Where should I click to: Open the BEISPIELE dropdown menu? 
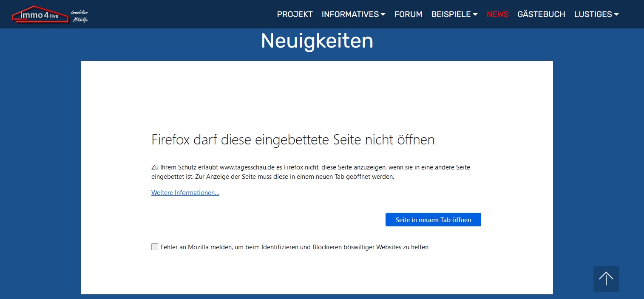click(451, 14)
